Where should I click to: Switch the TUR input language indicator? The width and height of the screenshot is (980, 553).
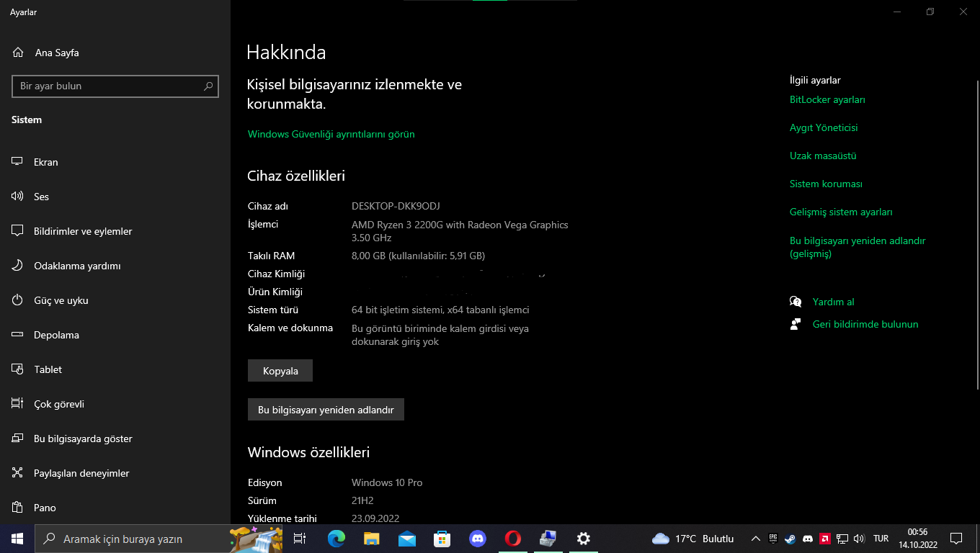(881, 539)
